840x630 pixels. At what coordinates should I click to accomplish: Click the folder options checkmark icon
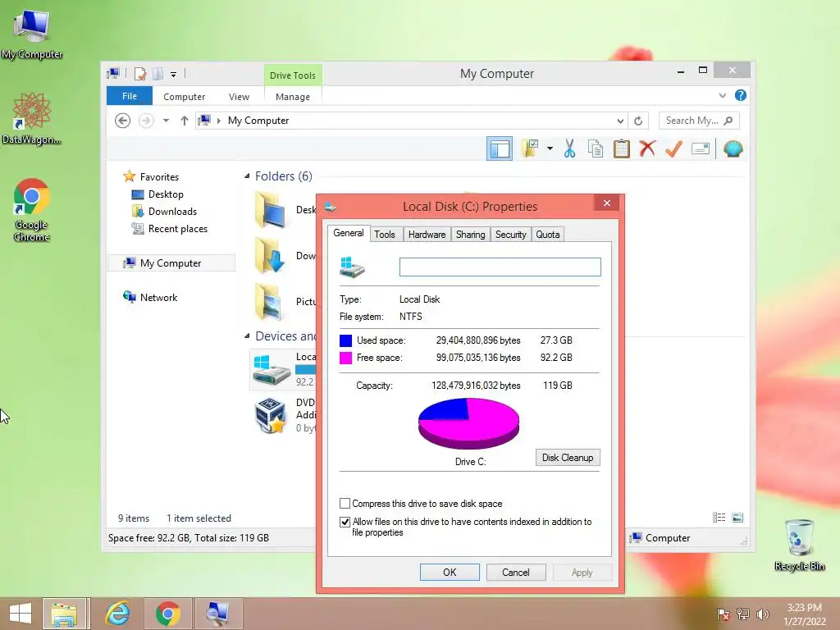[530, 148]
